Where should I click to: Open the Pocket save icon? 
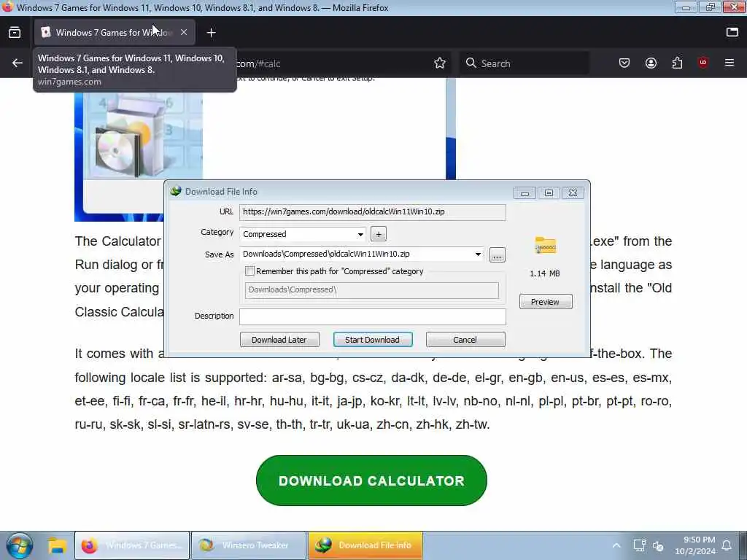point(624,63)
